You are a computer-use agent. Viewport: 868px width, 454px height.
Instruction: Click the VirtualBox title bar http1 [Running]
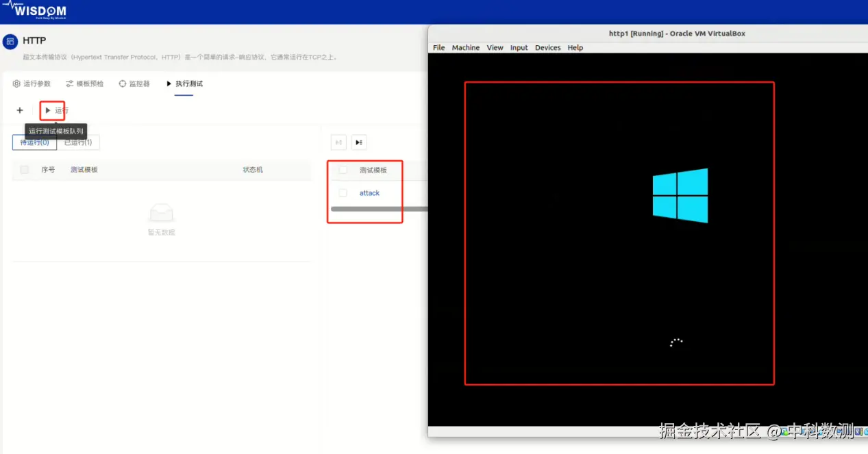(x=647, y=34)
